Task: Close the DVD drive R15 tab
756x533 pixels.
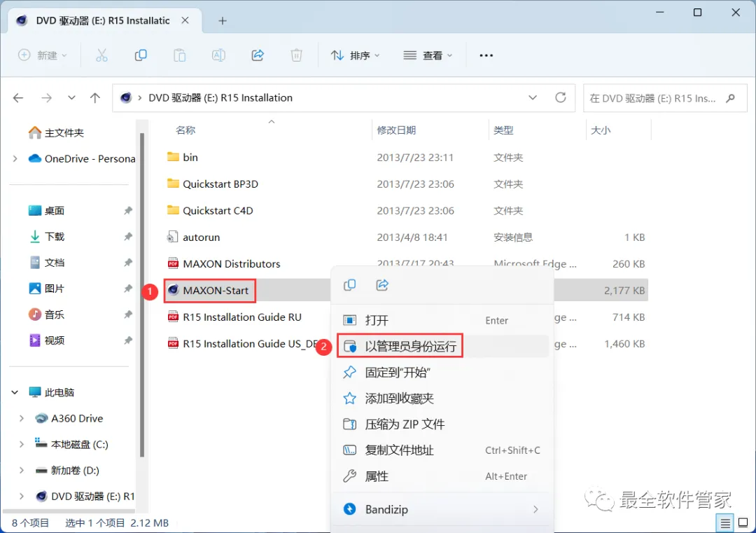Action: pyautogui.click(x=185, y=21)
